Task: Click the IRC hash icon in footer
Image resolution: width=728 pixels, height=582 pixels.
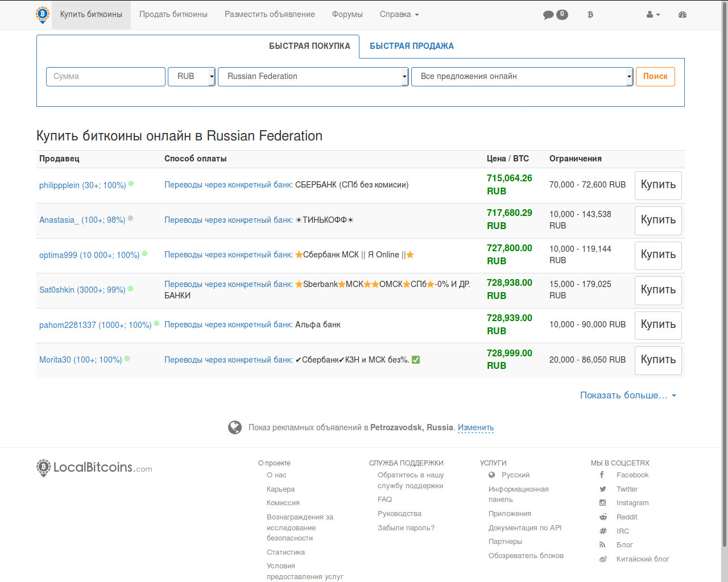Action: pyautogui.click(x=603, y=531)
